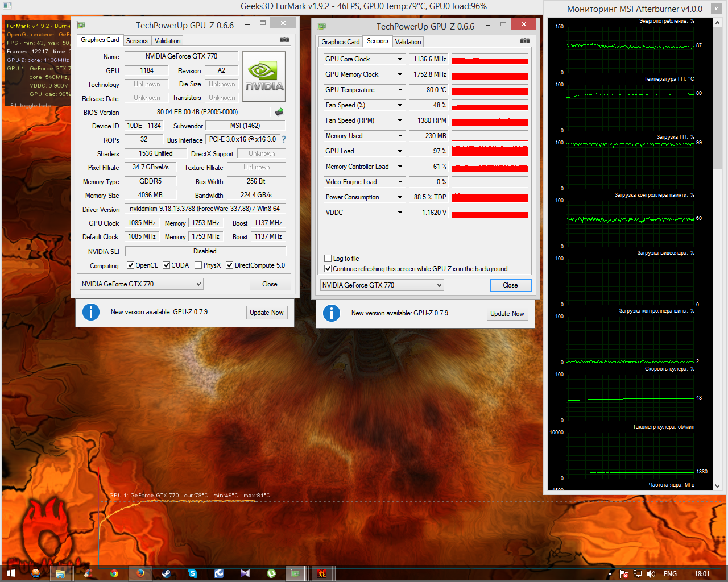Click Afterburner monitoring scrollbar up arrow
Image resolution: width=728 pixels, height=582 pixels.
pyautogui.click(x=718, y=23)
